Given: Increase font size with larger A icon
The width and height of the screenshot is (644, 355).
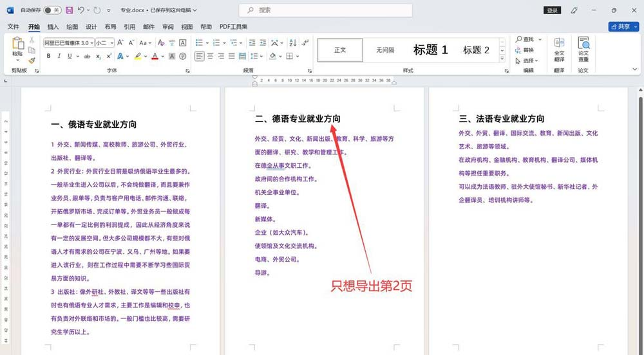Looking at the screenshot, I should click(x=120, y=42).
